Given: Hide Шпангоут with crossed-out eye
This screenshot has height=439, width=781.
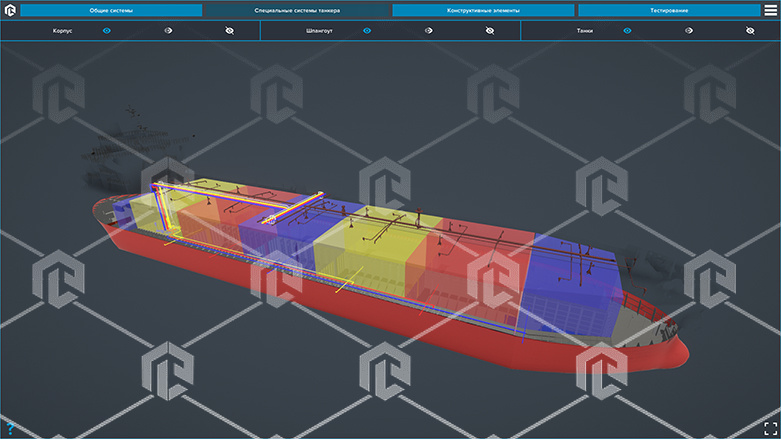Looking at the screenshot, I should click(x=490, y=31).
